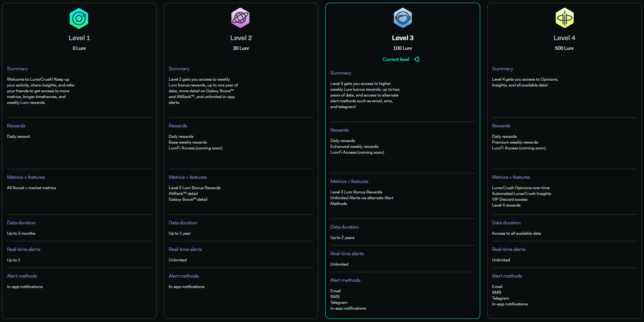Click "Up to 1" real-time alerts value

pos(14,260)
